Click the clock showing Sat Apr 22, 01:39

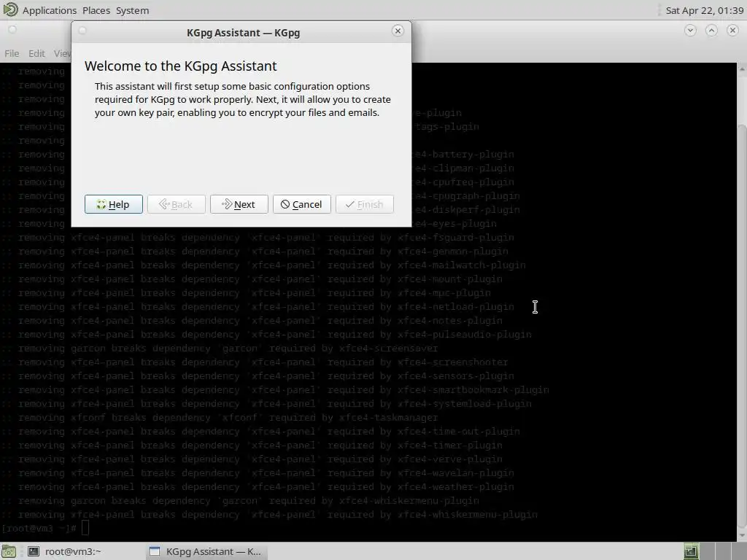(704, 10)
